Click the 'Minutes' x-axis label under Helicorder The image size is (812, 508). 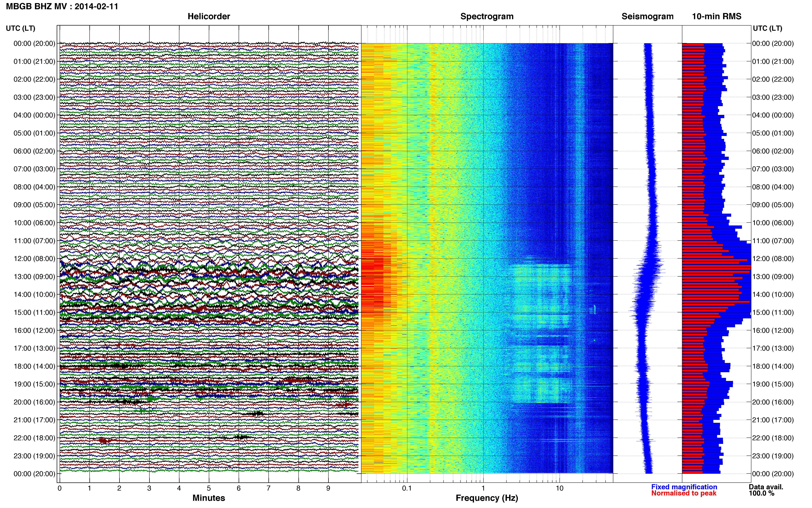click(x=209, y=498)
